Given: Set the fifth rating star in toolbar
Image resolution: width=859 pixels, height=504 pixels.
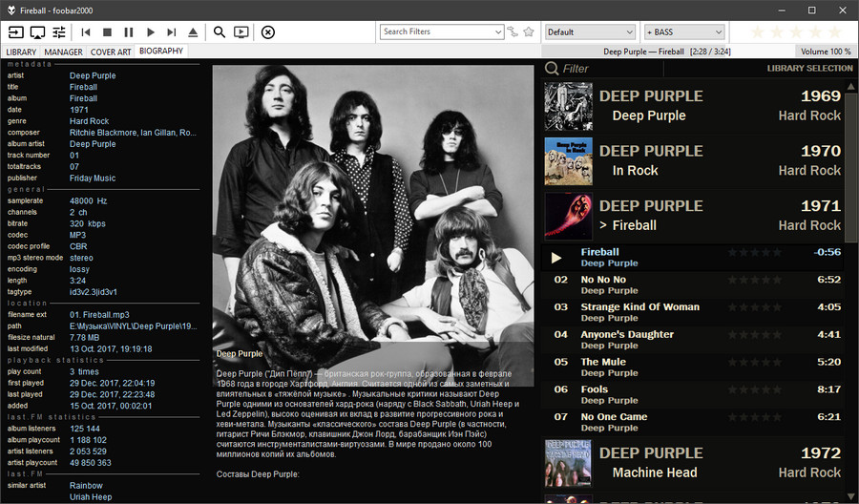Looking at the screenshot, I should tap(834, 31).
